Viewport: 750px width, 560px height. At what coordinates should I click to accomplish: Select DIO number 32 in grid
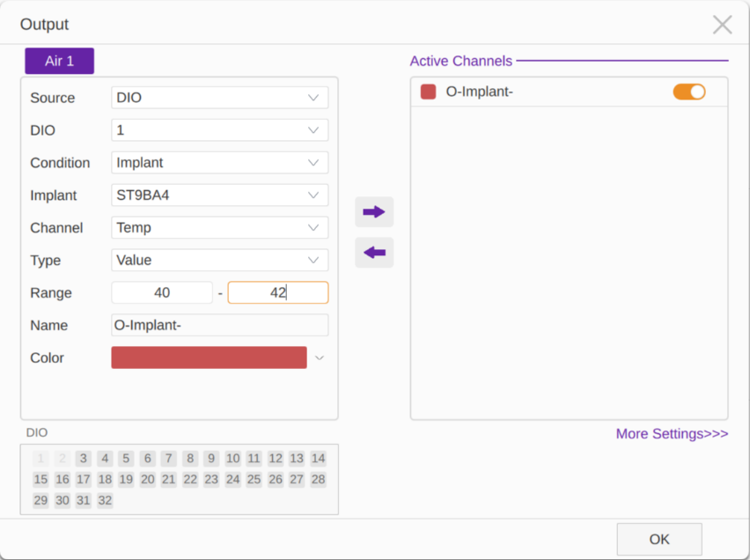point(105,501)
